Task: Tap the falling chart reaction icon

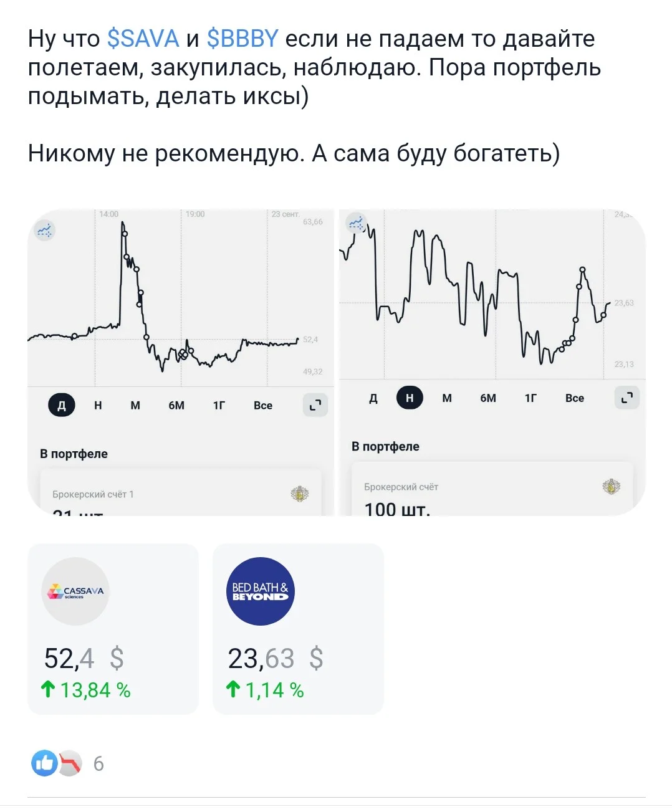Action: pos(71,763)
